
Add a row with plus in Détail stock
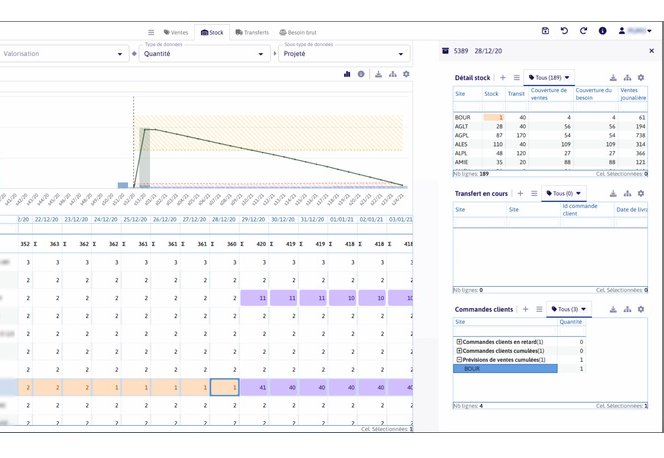tap(503, 77)
